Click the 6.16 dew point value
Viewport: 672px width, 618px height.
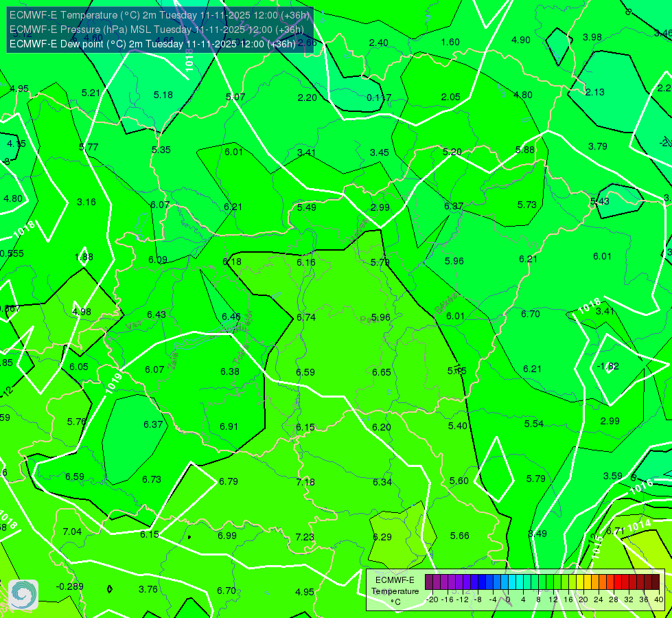point(306,262)
